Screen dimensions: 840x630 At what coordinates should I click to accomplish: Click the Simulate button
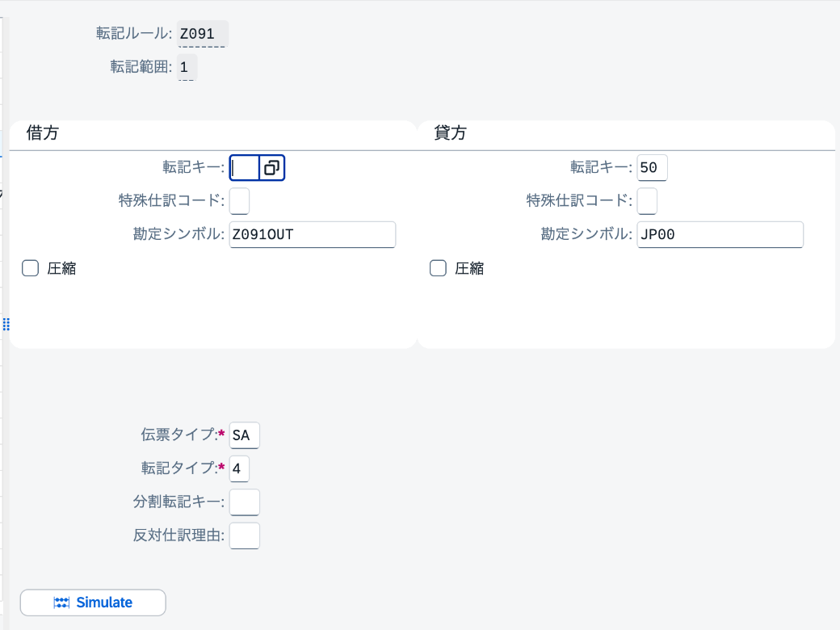(93, 603)
